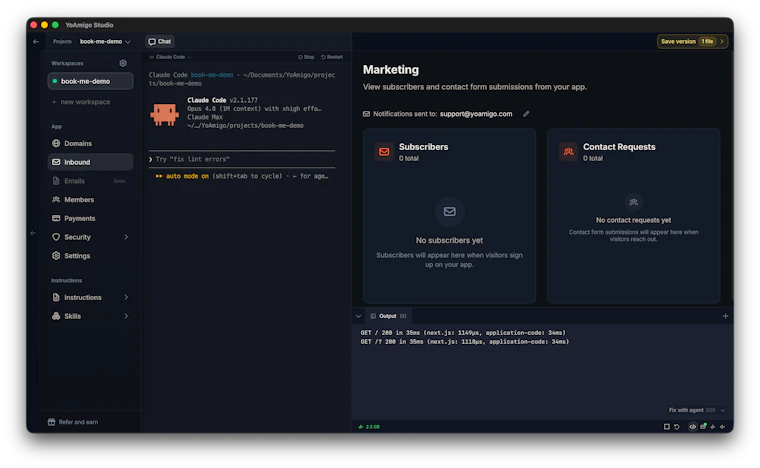Collapse the Output panel chevron
Image resolution: width=760 pixels, height=468 pixels.
click(358, 316)
